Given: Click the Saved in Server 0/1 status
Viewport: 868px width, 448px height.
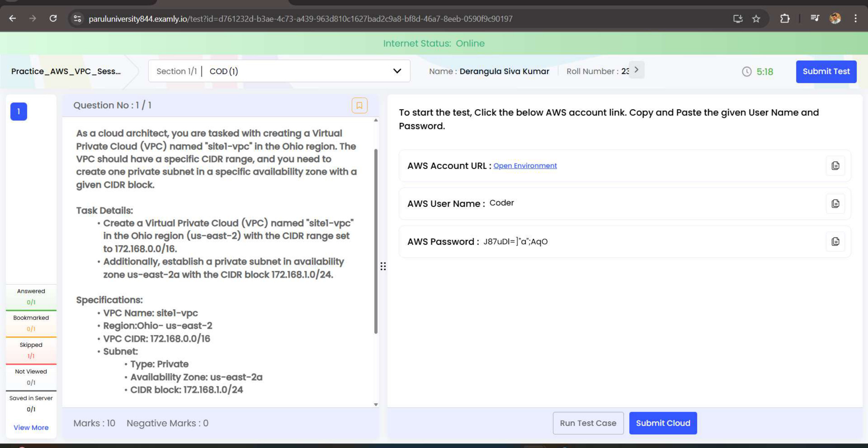Looking at the screenshot, I should [x=31, y=404].
